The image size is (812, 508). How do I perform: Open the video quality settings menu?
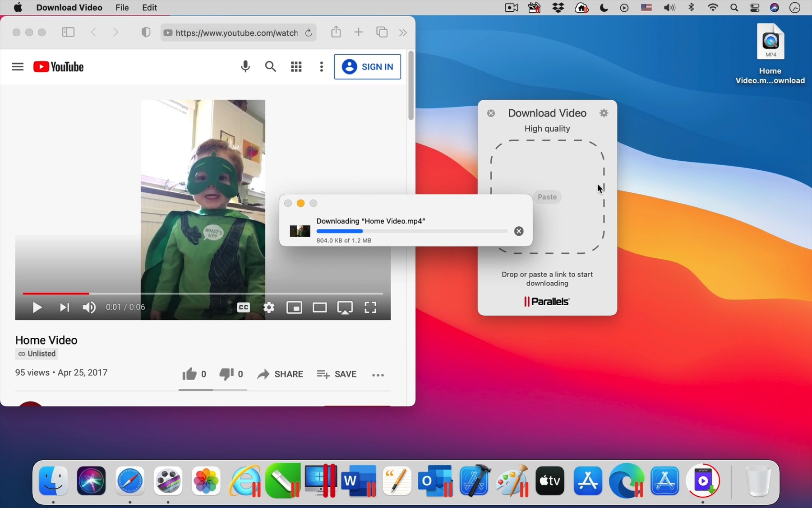(269, 308)
